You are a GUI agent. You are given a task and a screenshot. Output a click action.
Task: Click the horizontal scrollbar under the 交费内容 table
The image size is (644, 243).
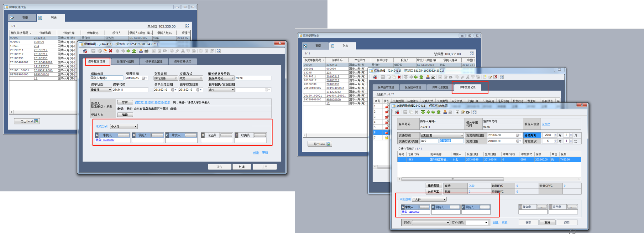[x=452, y=179]
